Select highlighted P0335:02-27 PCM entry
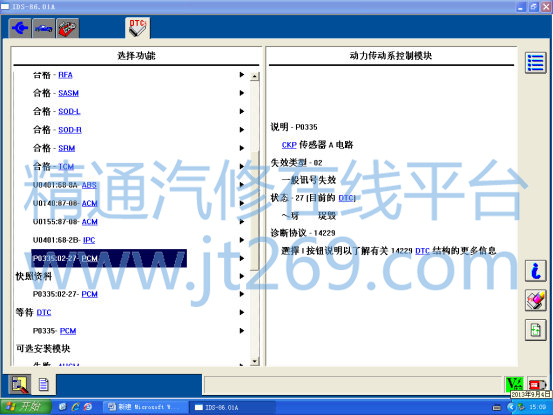 [109, 258]
